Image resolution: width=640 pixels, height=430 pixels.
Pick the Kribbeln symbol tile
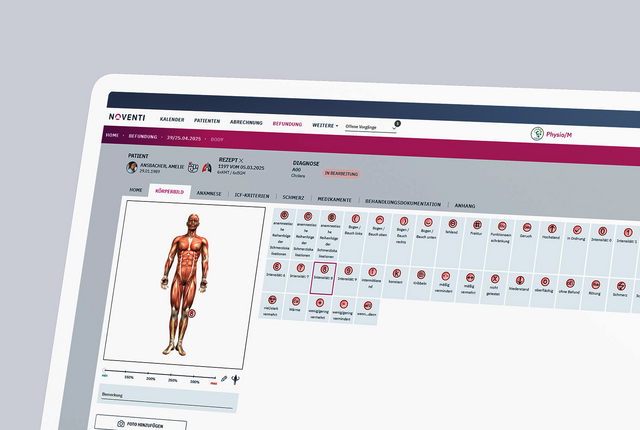[x=420, y=283]
